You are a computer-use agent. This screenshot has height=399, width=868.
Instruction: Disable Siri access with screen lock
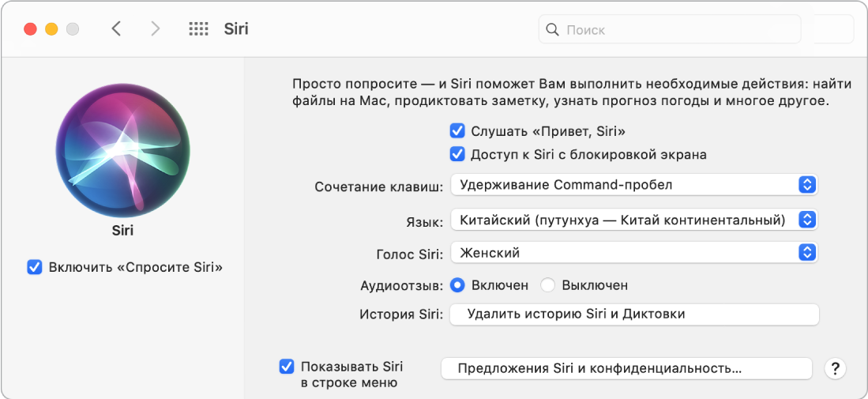point(457,154)
